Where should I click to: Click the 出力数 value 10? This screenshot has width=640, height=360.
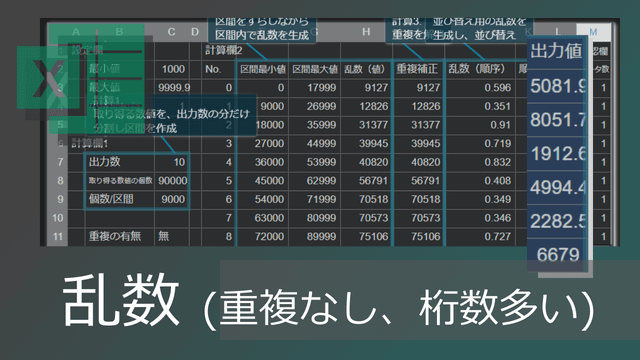tap(172, 162)
